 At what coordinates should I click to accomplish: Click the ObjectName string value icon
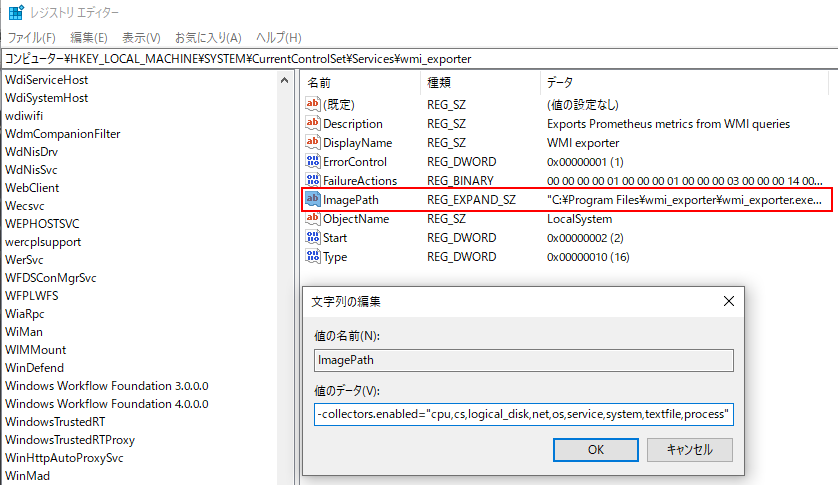point(313,218)
